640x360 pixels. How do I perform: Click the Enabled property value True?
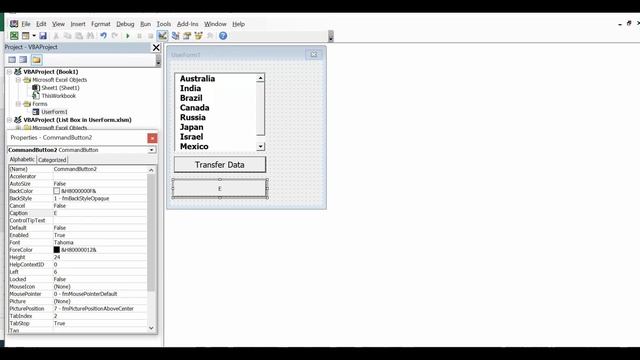click(100, 235)
